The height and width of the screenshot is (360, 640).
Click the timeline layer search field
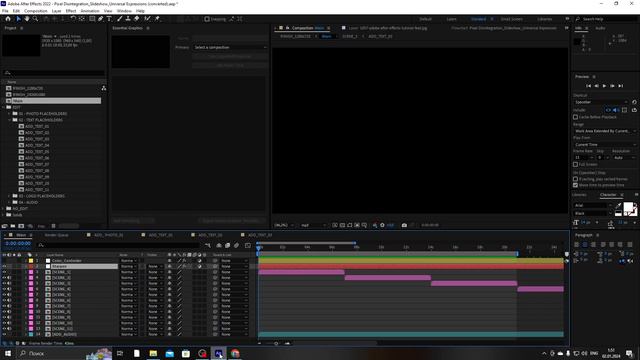(118, 245)
